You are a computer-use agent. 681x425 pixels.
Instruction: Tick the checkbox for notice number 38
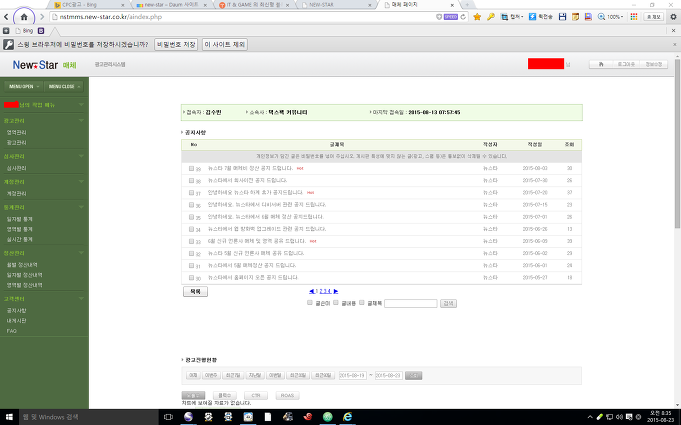coord(191,180)
